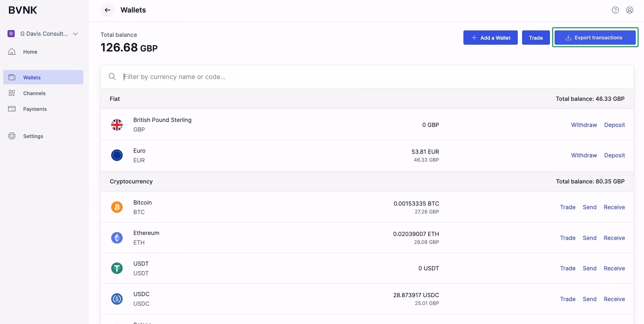Click the Payments card icon

(x=12, y=109)
